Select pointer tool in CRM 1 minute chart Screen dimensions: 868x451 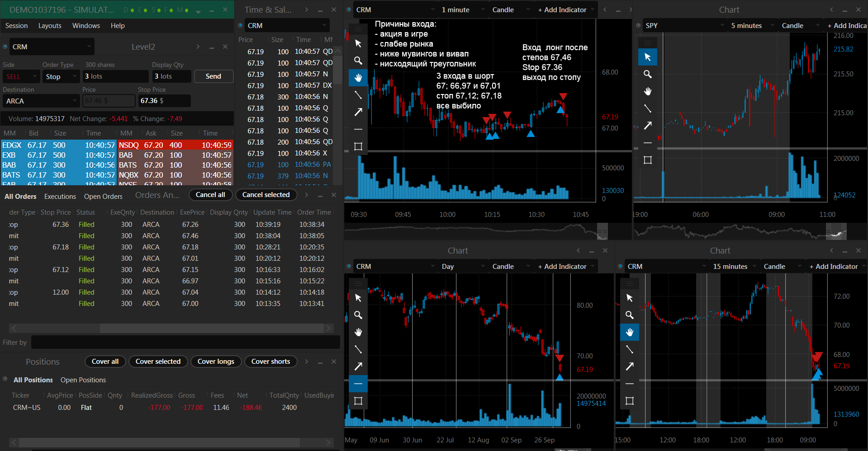tap(358, 43)
